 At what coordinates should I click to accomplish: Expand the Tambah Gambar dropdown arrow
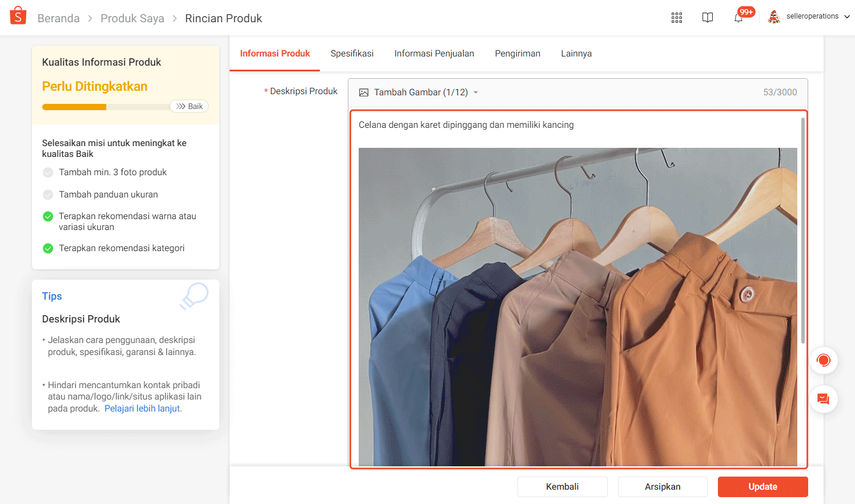click(x=476, y=91)
